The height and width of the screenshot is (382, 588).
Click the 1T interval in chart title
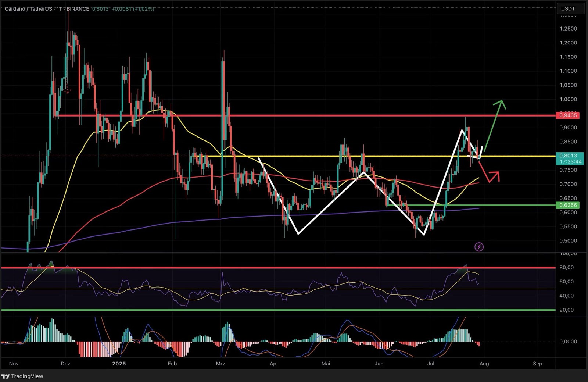pos(59,9)
